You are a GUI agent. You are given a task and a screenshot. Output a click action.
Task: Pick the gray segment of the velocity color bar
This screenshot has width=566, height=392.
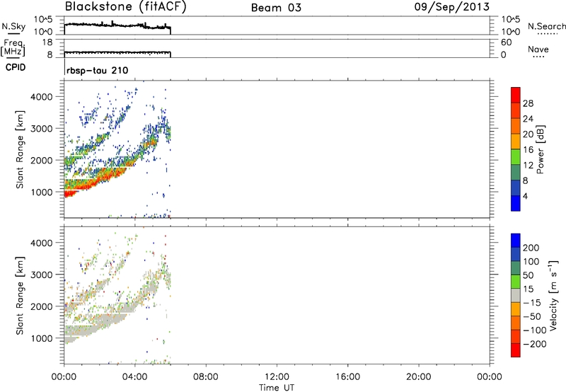click(x=516, y=295)
